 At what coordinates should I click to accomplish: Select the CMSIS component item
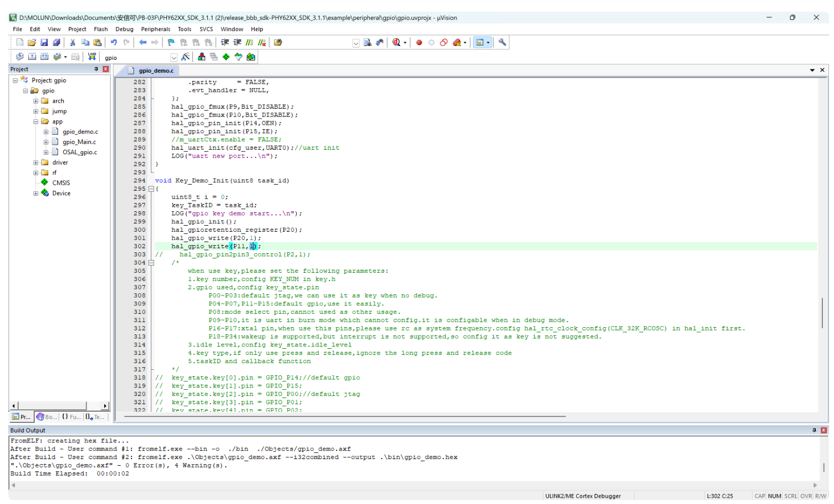click(x=61, y=183)
